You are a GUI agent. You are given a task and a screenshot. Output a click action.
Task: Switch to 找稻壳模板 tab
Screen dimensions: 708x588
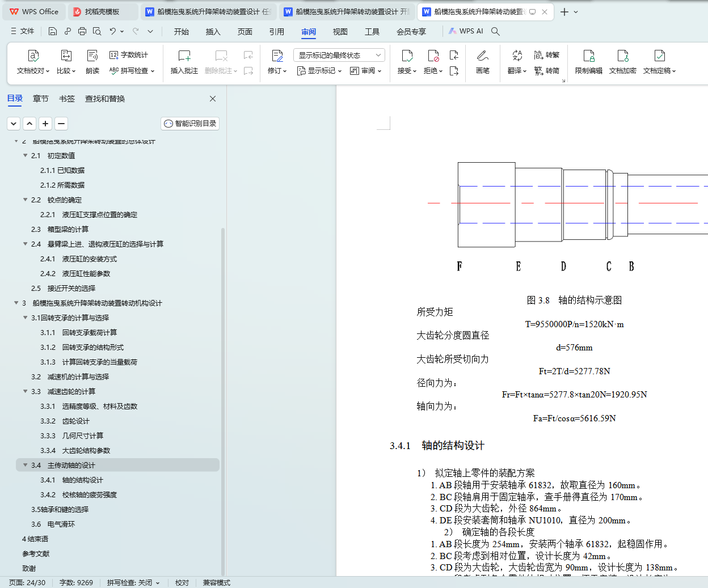(x=103, y=12)
